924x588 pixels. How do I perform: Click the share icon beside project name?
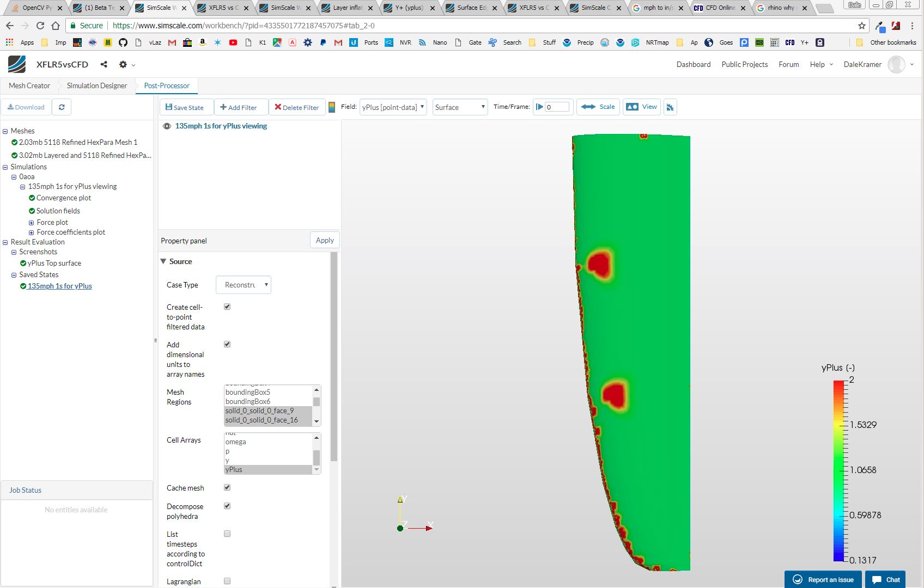(x=104, y=64)
